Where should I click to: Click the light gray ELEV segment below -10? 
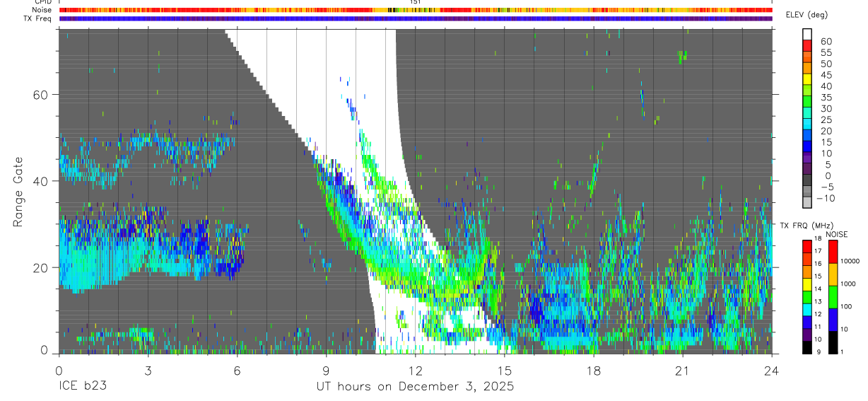[807, 203]
